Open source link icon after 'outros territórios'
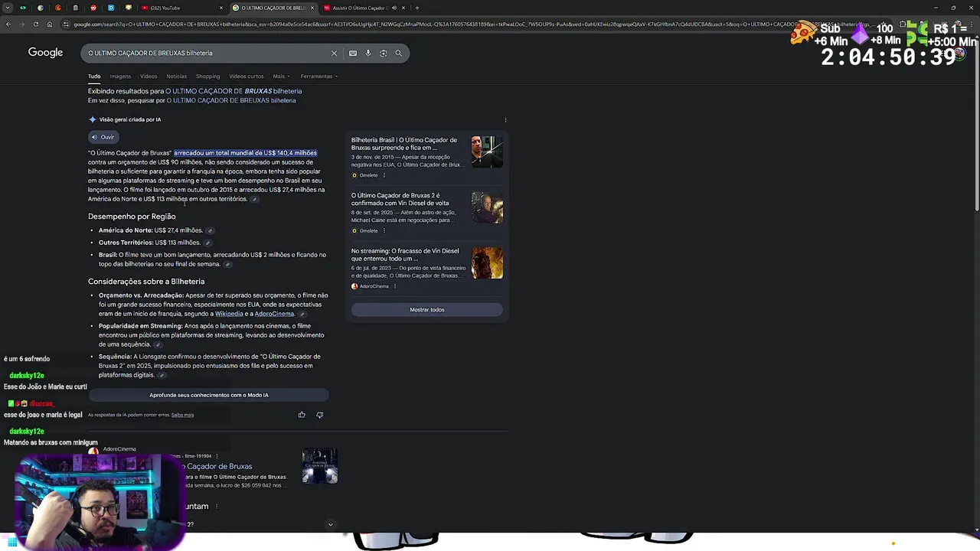This screenshot has height=551, width=980. [x=255, y=199]
